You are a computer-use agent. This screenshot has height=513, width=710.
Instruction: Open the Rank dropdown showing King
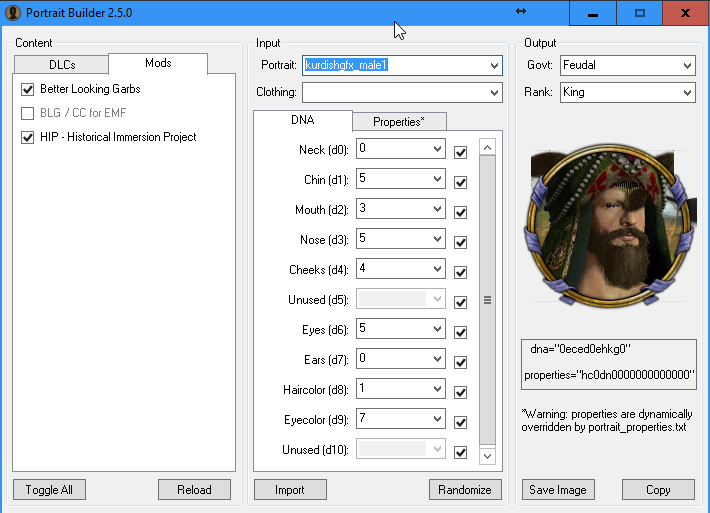pos(687,93)
